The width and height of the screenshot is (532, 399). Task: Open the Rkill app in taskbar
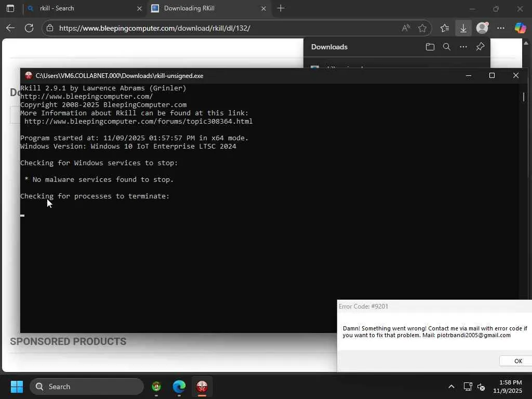click(202, 387)
